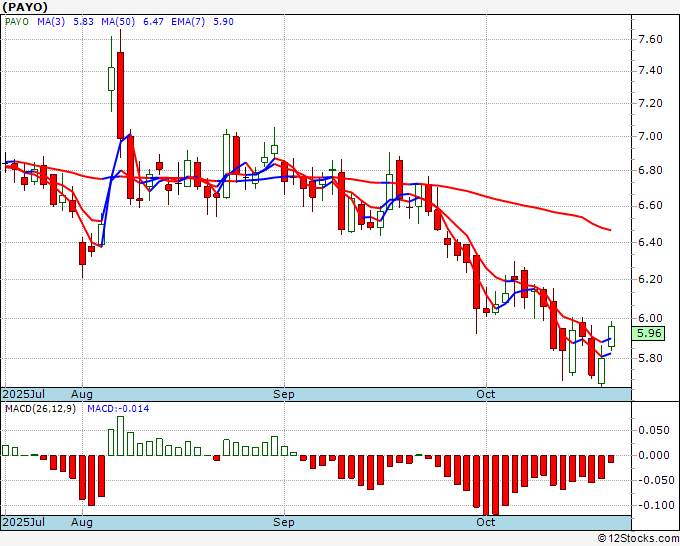Click the tall red August candlestick near 7.60
This screenshot has width=680, height=546.
pyautogui.click(x=121, y=95)
